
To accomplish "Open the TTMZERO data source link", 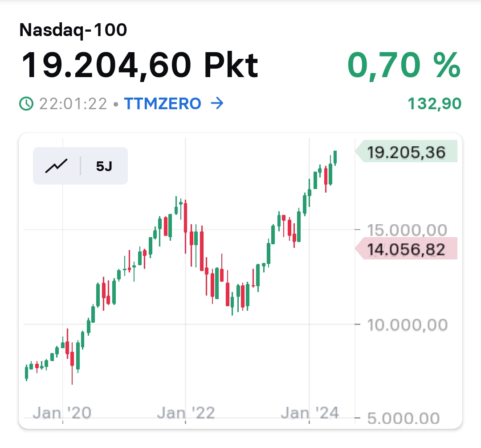I will click(163, 104).
